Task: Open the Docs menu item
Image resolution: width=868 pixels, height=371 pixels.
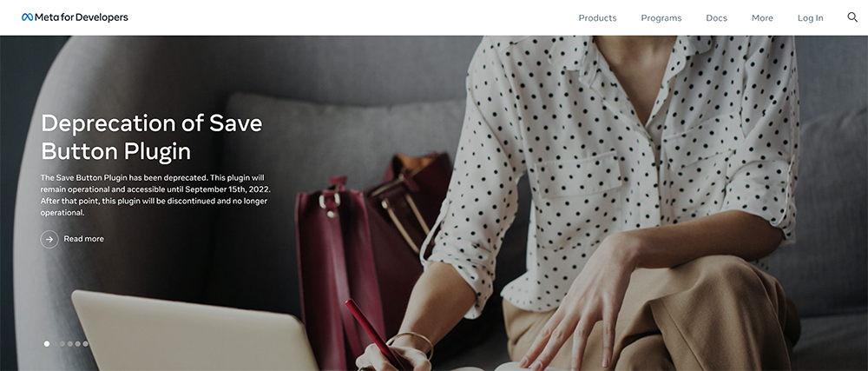Action: [x=716, y=17]
